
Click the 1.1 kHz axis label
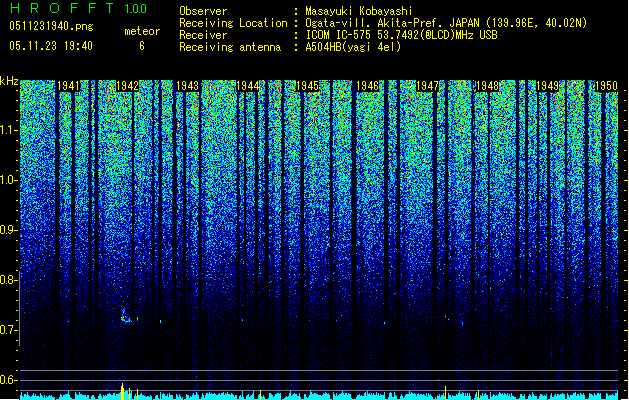(x=8, y=130)
